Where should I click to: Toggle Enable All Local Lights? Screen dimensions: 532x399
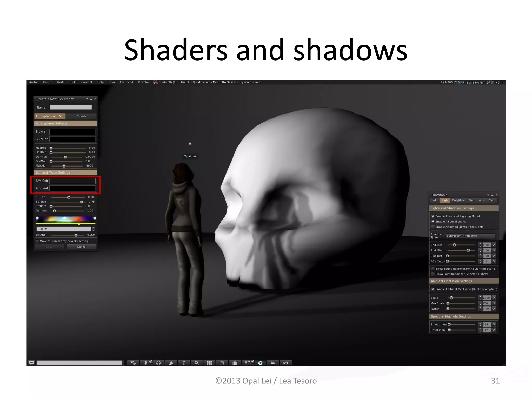(433, 221)
